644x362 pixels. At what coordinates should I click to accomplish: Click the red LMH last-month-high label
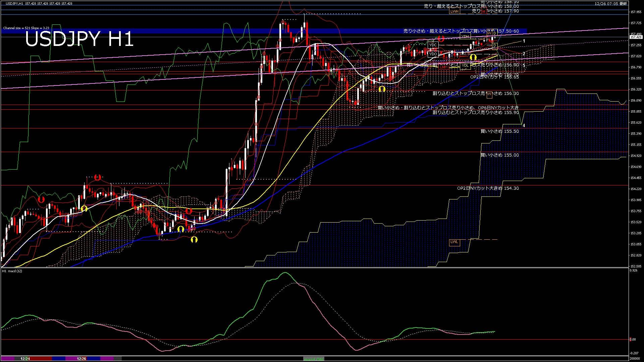pyautogui.click(x=444, y=67)
